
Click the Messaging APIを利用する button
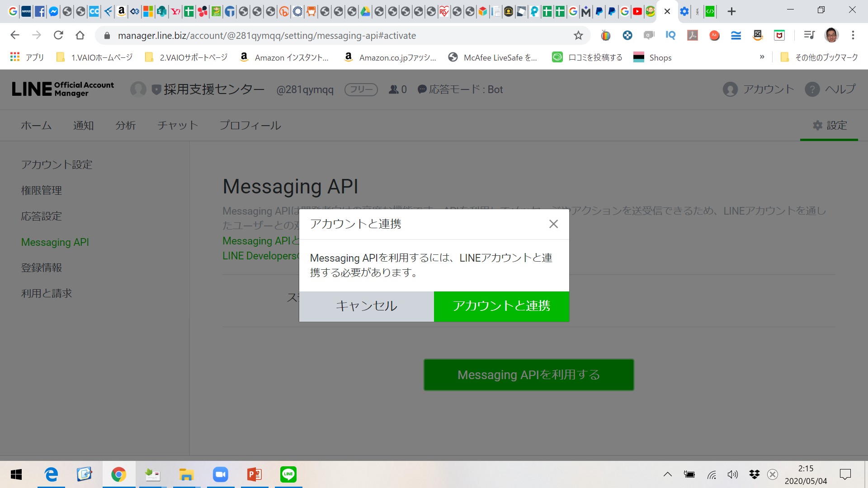pos(528,375)
